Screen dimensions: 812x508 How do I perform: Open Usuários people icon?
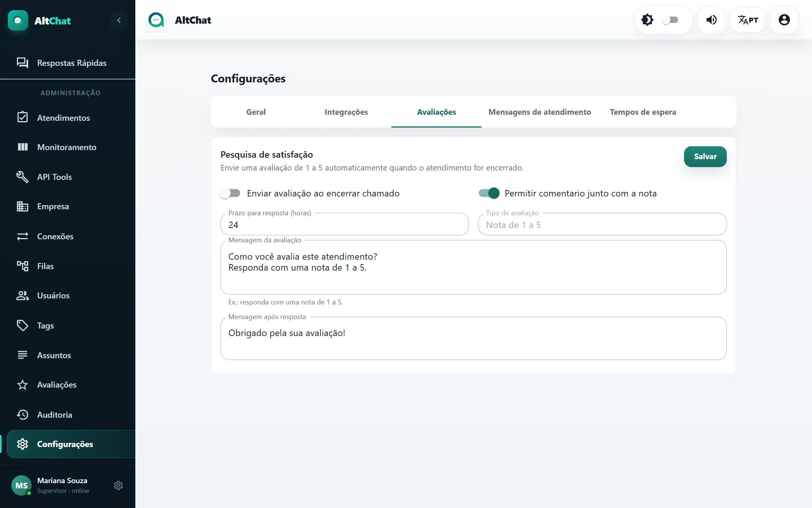coord(23,295)
